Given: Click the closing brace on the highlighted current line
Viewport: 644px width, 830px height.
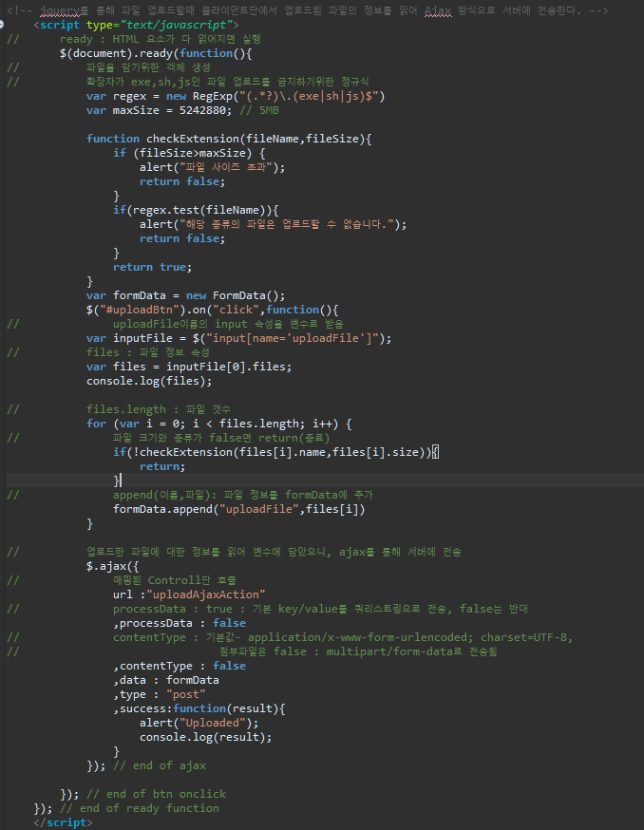Looking at the screenshot, I should click(x=117, y=481).
